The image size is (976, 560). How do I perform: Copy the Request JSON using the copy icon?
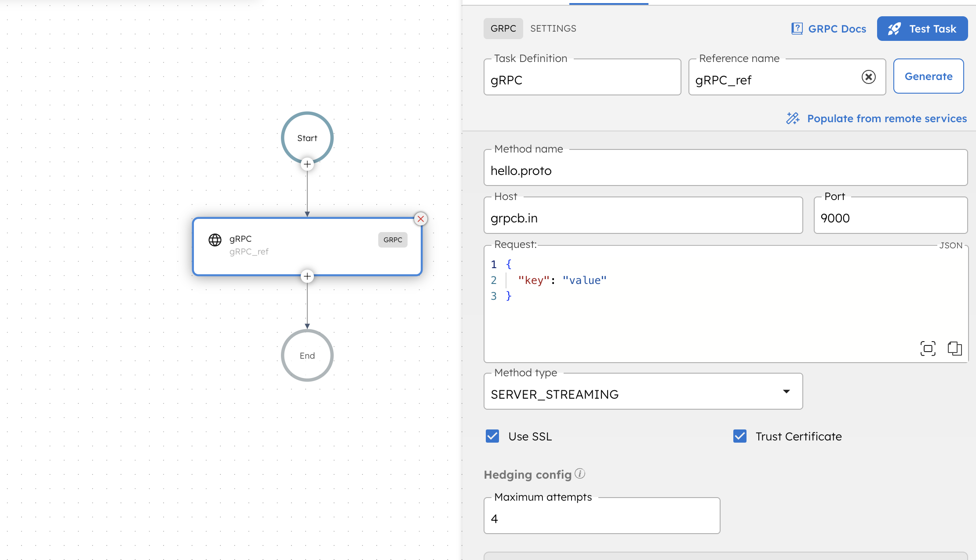coord(955,348)
